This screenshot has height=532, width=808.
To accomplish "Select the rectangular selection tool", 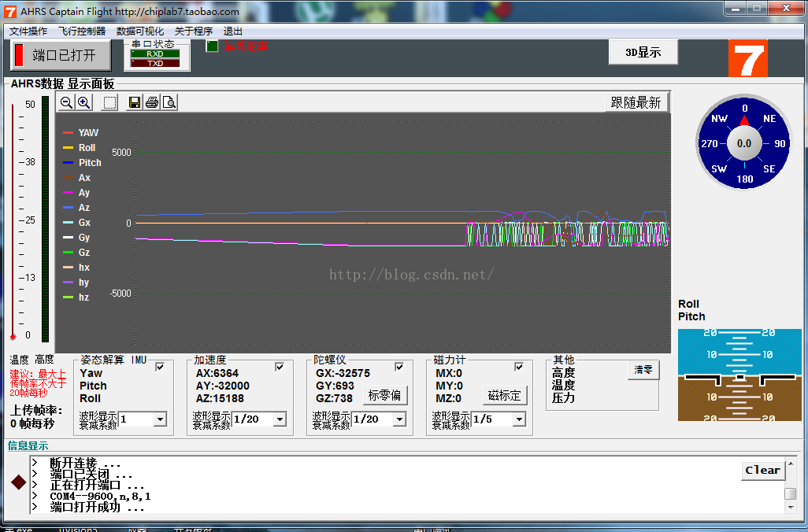I will 109,102.
